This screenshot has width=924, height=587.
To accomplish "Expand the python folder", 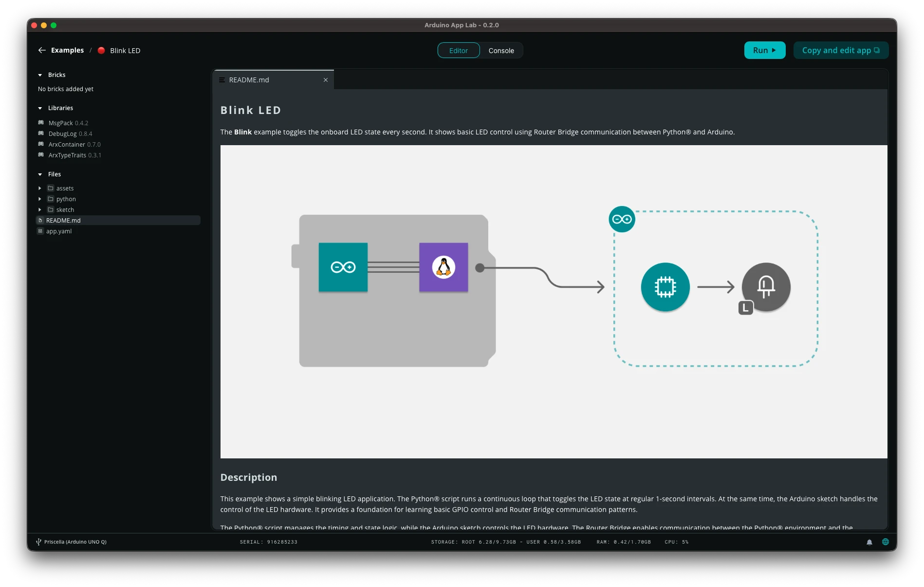I will tap(40, 199).
